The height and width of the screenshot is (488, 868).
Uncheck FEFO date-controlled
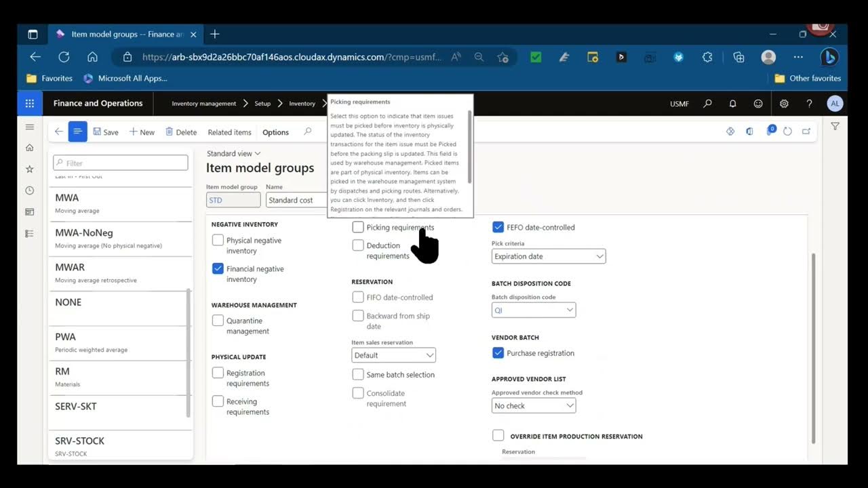pyautogui.click(x=498, y=227)
